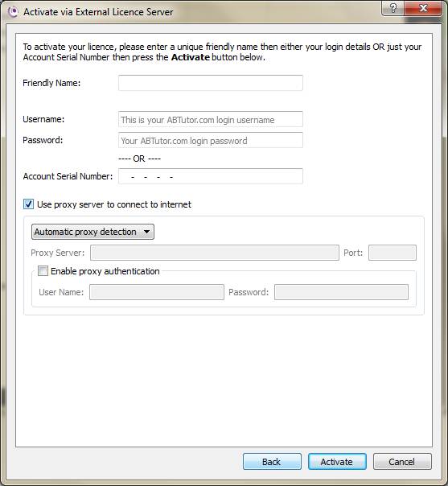Enable proxy authentication checkbox
The image size is (448, 486).
tap(43, 271)
